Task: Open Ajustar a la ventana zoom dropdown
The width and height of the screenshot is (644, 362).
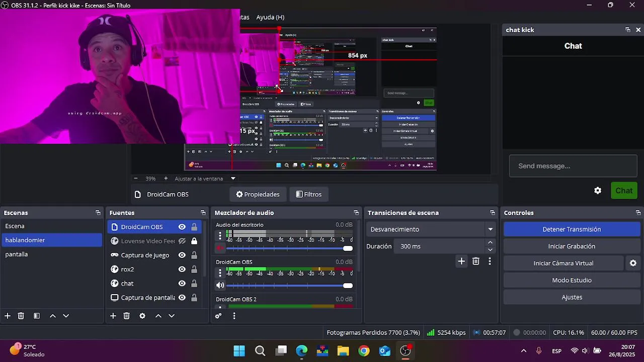Action: tap(205, 178)
